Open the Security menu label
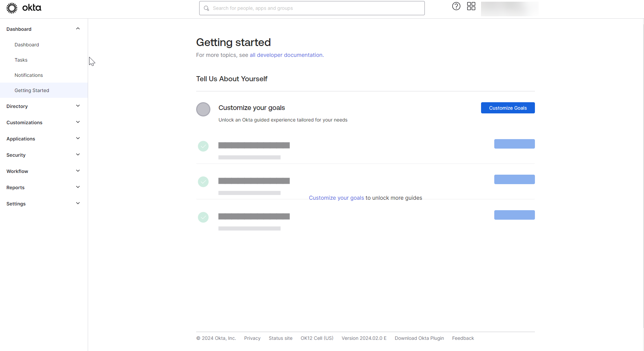 (x=16, y=155)
